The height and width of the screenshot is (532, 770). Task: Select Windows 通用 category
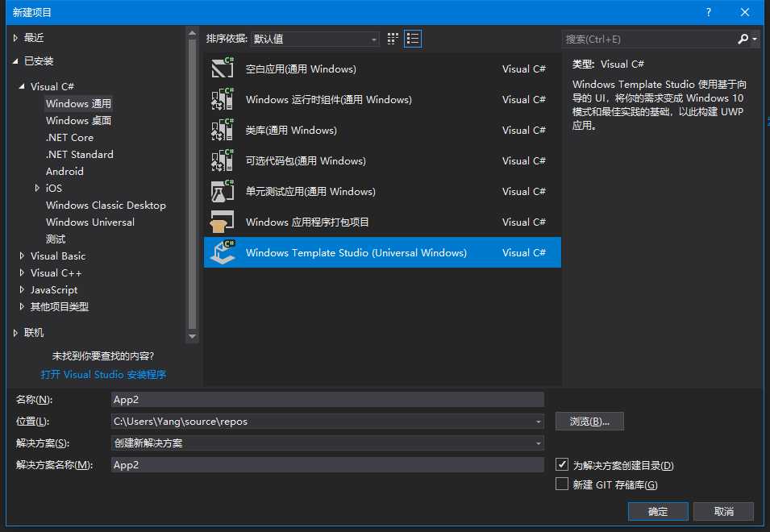78,103
